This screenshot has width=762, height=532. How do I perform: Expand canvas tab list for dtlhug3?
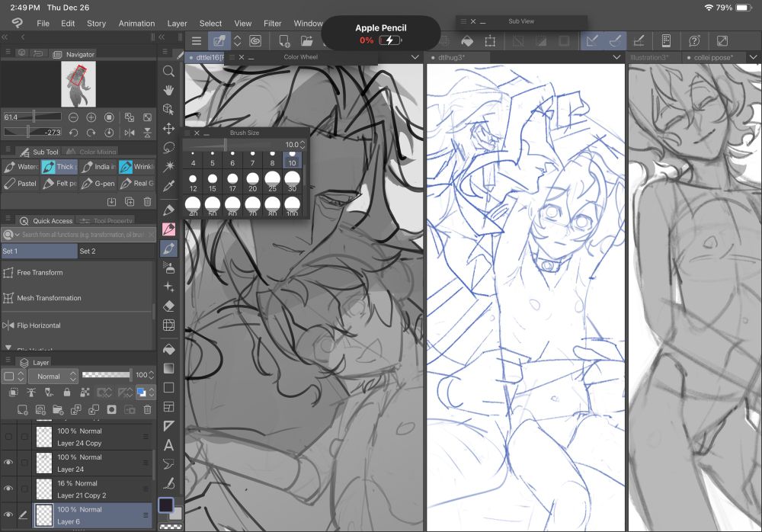(x=616, y=57)
